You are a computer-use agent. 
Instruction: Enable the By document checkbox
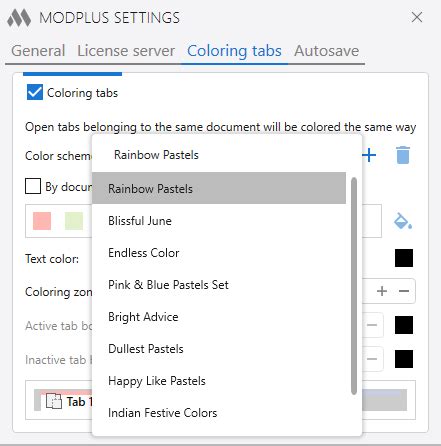tap(33, 186)
